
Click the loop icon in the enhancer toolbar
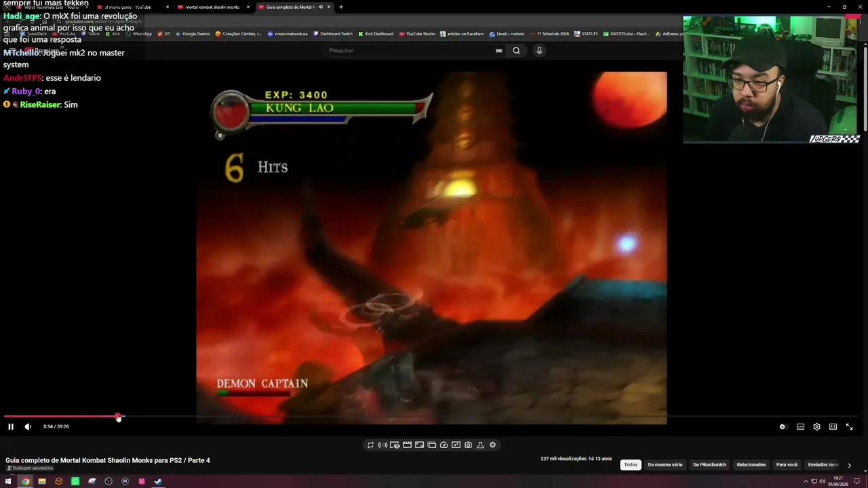pos(370,445)
